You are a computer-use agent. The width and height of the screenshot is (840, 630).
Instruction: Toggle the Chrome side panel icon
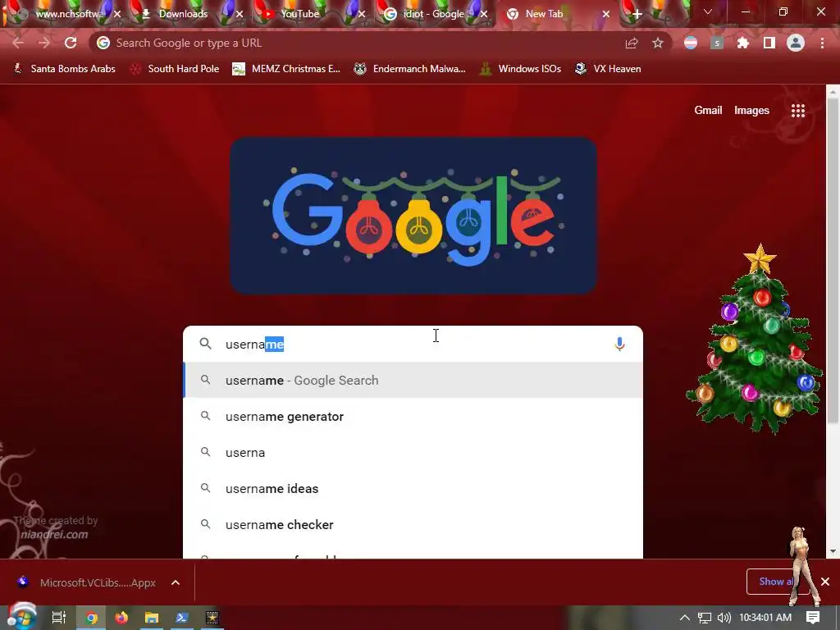click(x=769, y=43)
